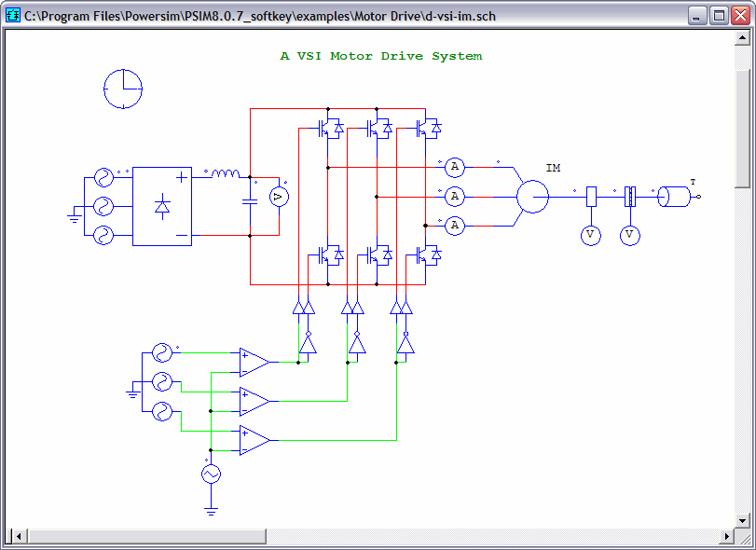Click the triangular carrier wave source
This screenshot has height=550, width=756.
click(211, 474)
